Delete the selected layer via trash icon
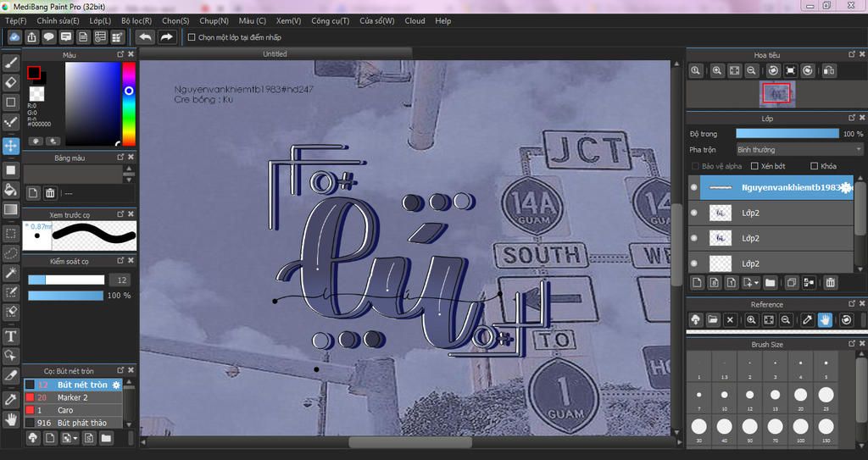Image resolution: width=868 pixels, height=460 pixels. pyautogui.click(x=831, y=282)
